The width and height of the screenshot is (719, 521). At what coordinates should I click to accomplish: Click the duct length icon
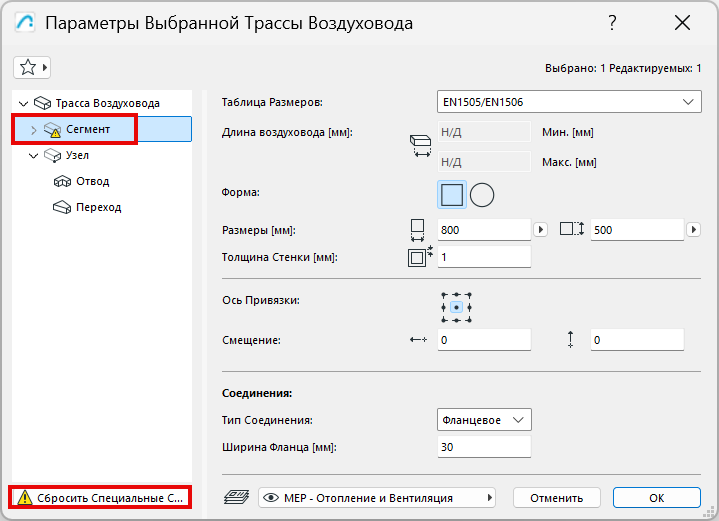tap(420, 146)
